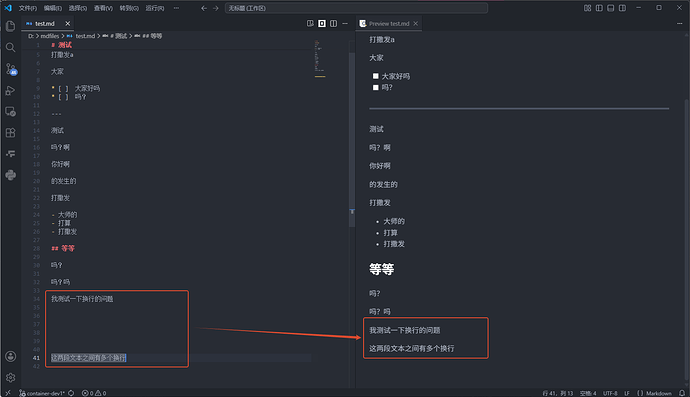Open the 运行(R) menu
The width and height of the screenshot is (690, 397).
155,8
